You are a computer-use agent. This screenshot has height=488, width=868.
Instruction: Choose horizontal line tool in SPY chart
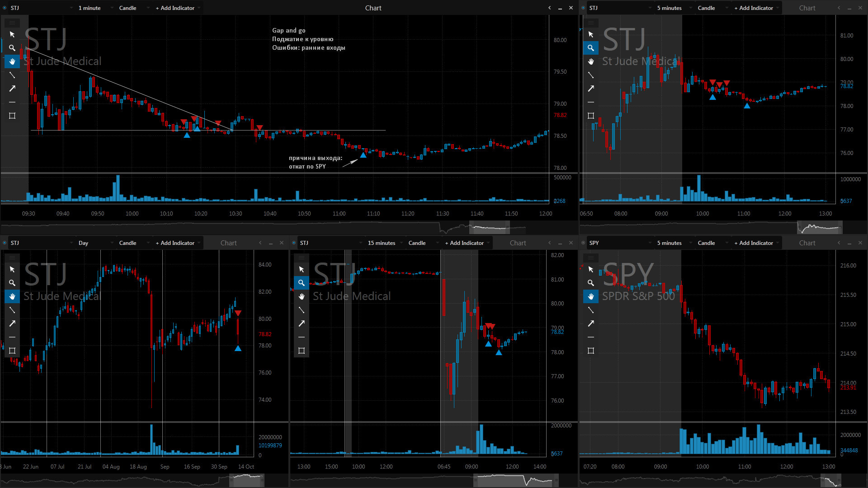pyautogui.click(x=591, y=337)
